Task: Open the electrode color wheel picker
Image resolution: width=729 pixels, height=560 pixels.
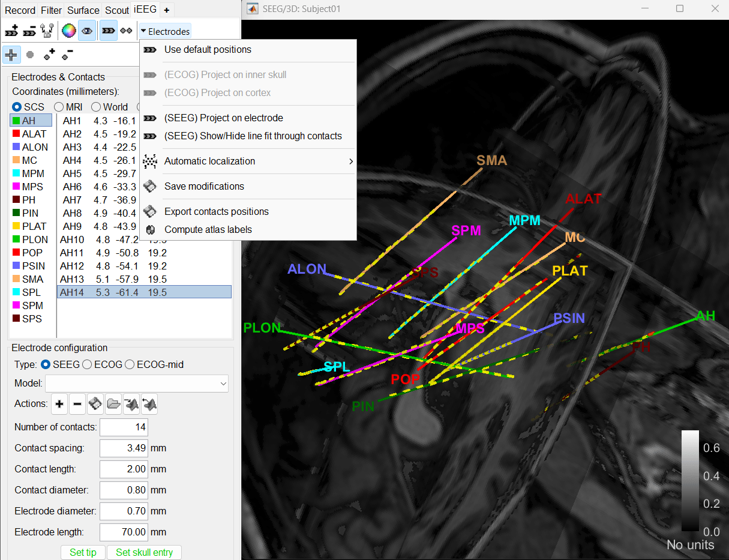Action: click(68, 31)
